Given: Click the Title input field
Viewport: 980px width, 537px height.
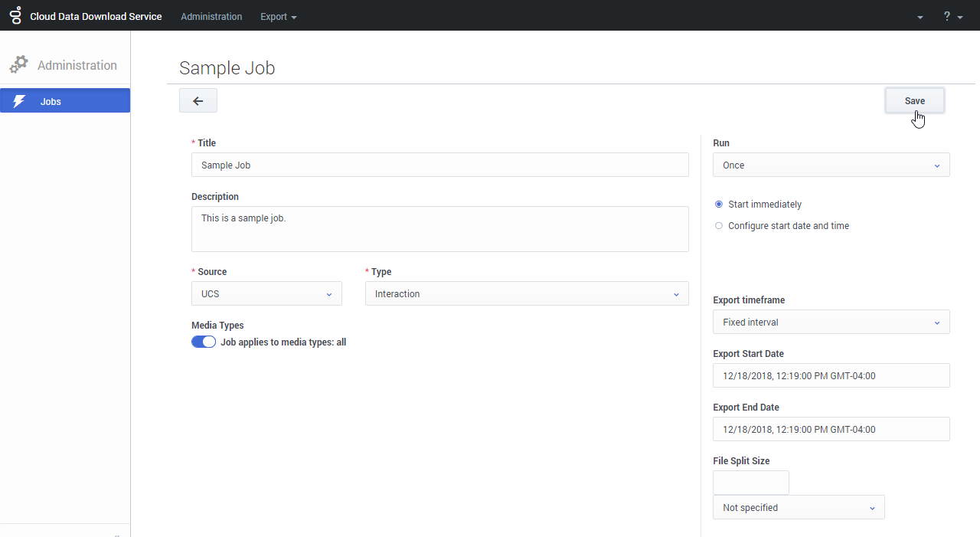Looking at the screenshot, I should pyautogui.click(x=439, y=165).
